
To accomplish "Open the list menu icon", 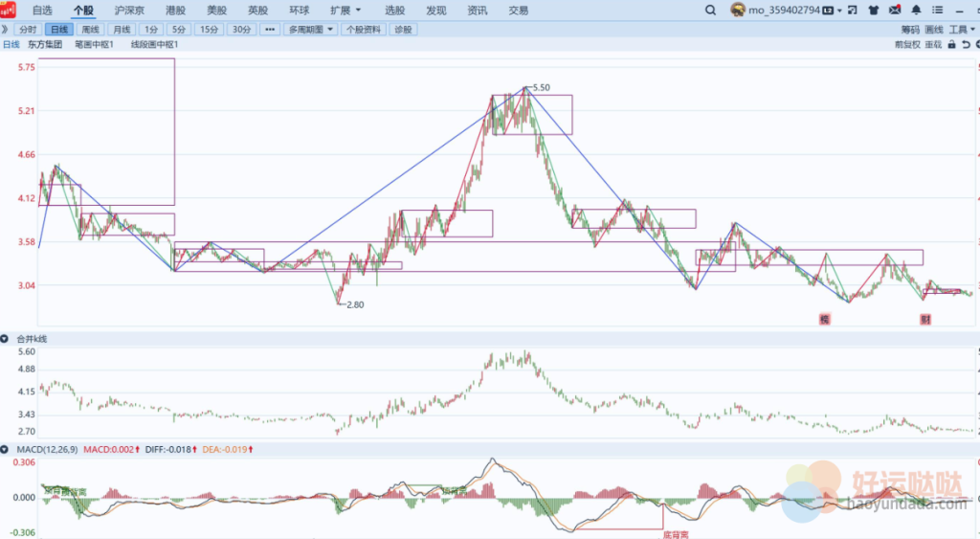I will coord(938,10).
